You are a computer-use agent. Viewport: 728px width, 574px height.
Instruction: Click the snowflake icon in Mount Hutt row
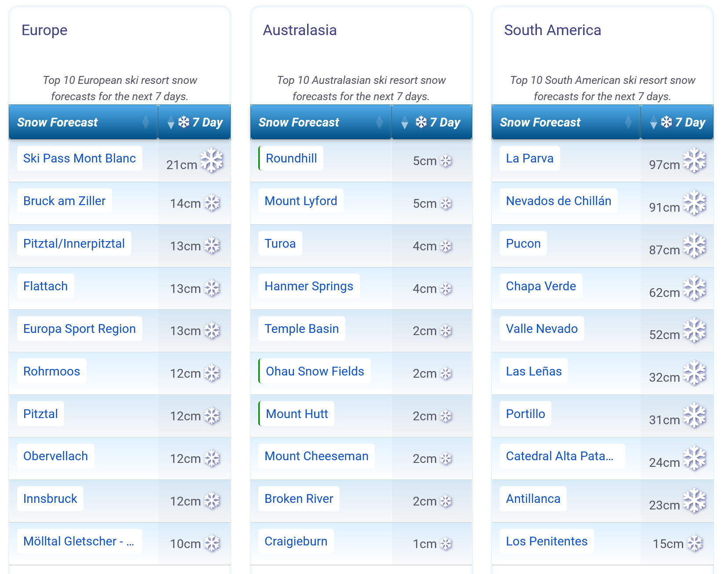(446, 416)
